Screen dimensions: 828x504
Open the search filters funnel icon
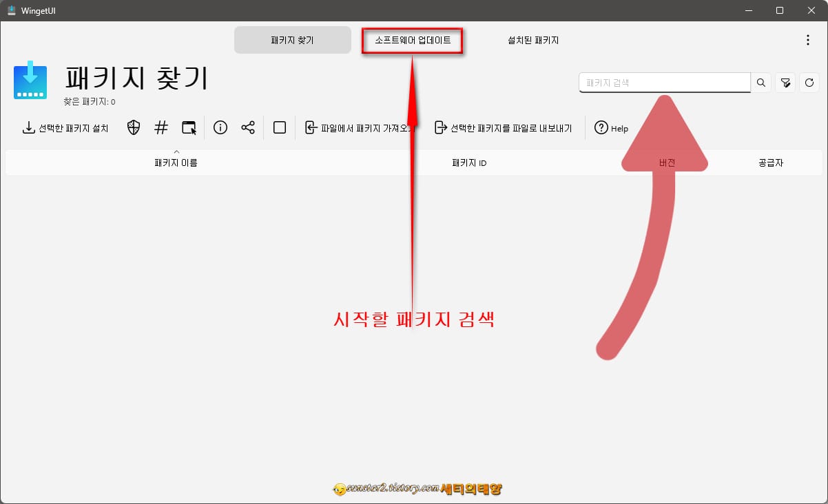click(785, 82)
